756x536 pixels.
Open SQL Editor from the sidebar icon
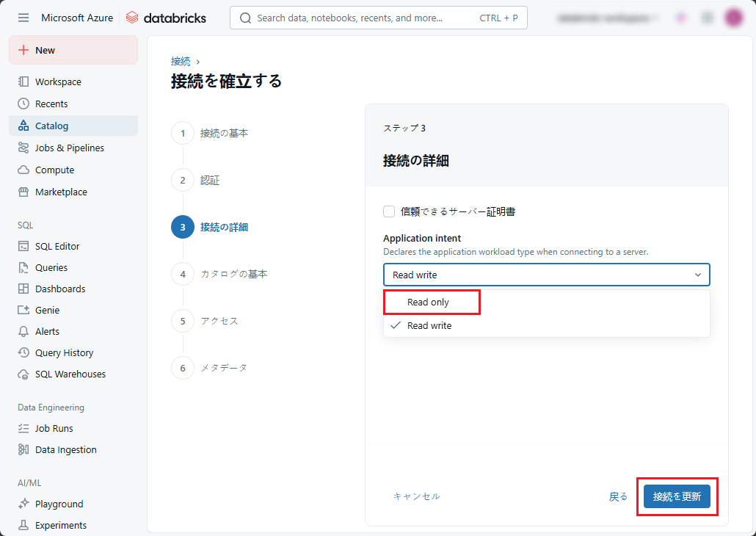pyautogui.click(x=23, y=247)
